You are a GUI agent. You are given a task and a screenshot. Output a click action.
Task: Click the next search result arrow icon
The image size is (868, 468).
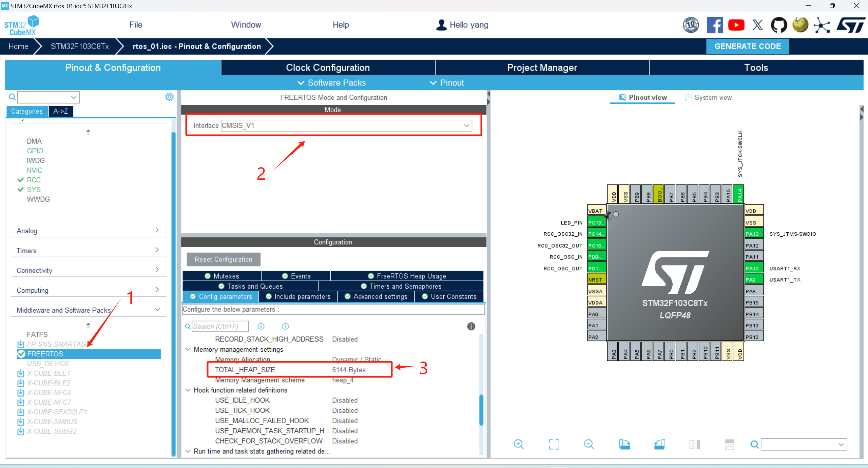tap(285, 326)
